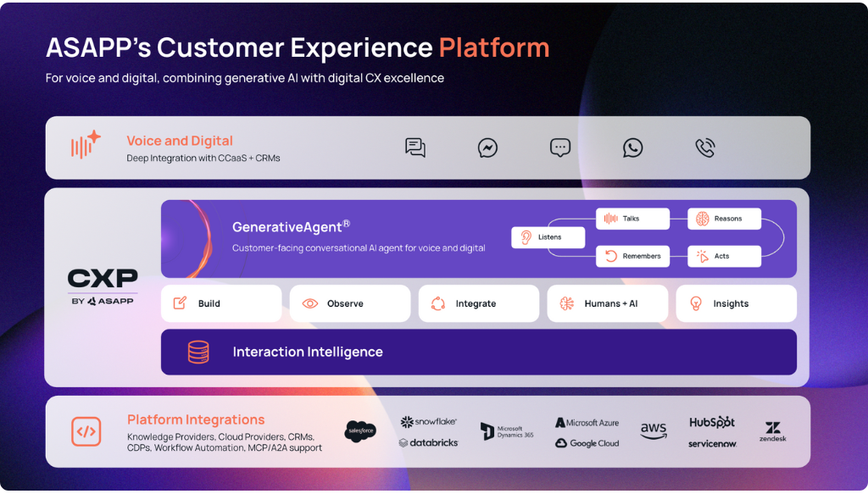The height and width of the screenshot is (494, 868).
Task: Click the ASAPP's Customer Experience Platform title
Action: [x=298, y=47]
